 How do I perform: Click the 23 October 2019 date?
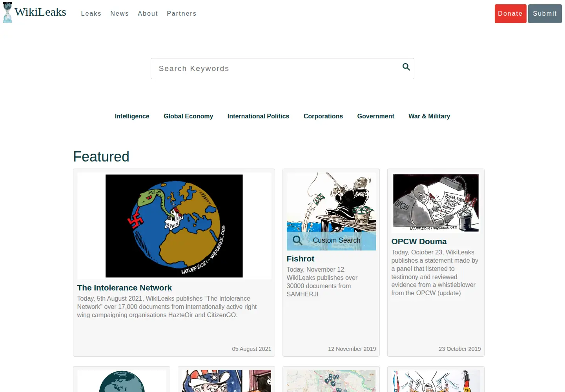point(459,349)
